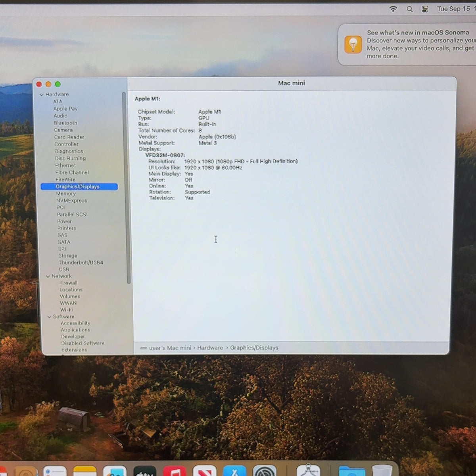
Task: Collapse the Software section chevron
Action: (50, 317)
